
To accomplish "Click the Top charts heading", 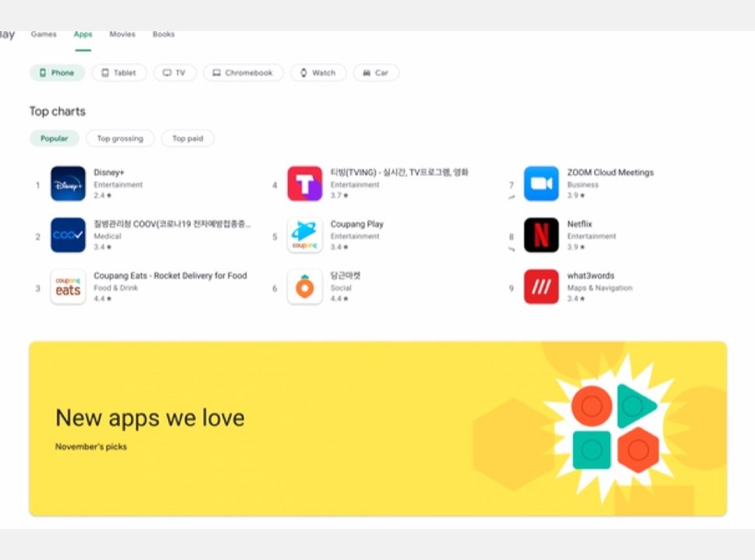I will [58, 112].
